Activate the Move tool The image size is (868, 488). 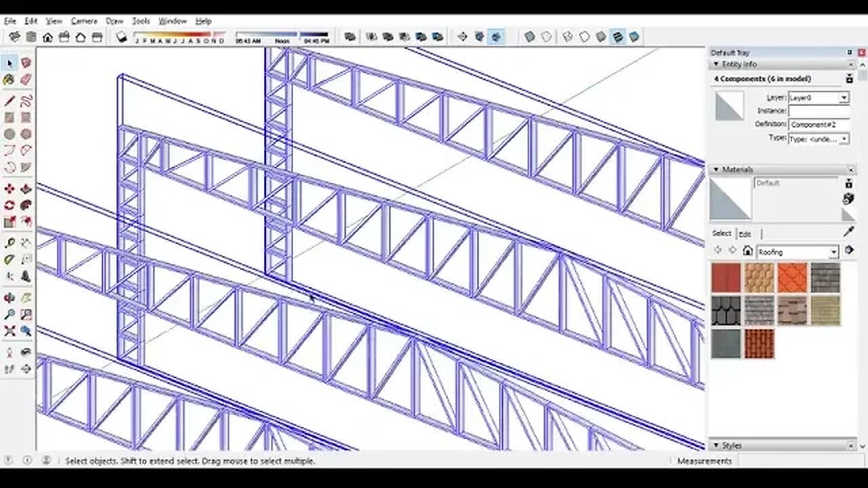(x=9, y=188)
